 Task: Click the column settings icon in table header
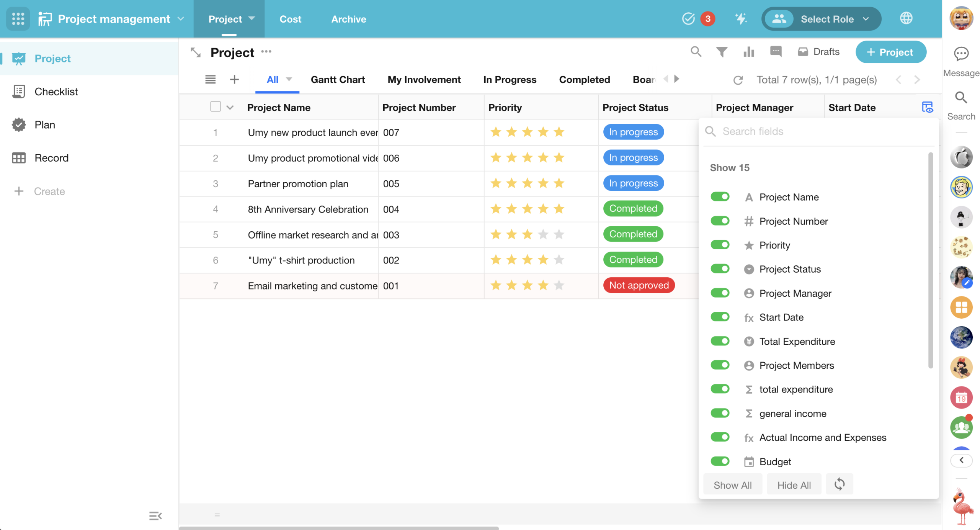click(927, 107)
